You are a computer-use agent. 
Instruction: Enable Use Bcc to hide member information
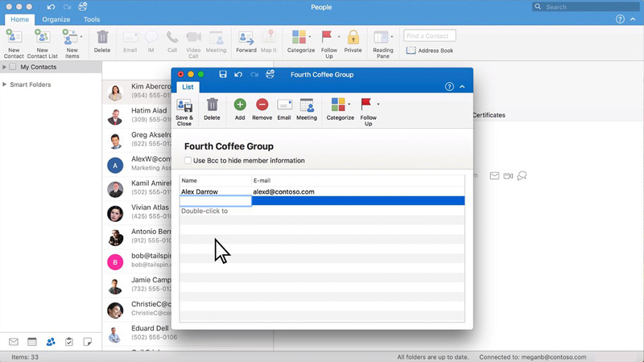188,161
